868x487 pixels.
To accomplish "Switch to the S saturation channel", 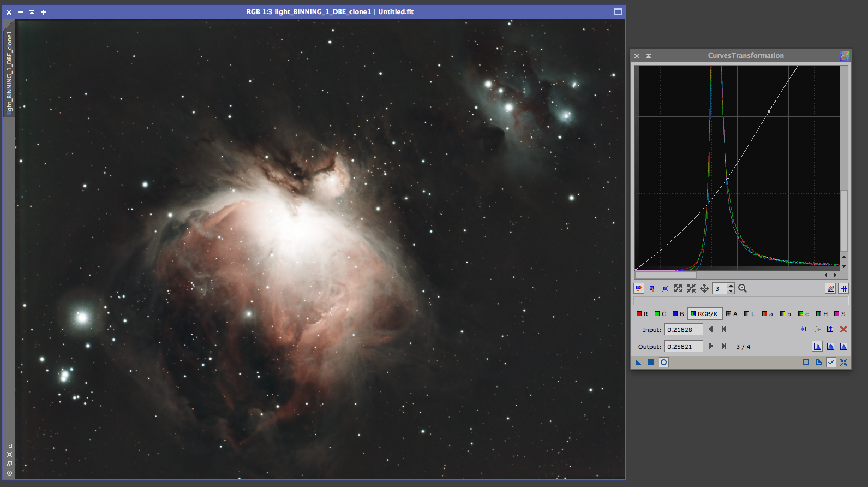I will [x=840, y=314].
